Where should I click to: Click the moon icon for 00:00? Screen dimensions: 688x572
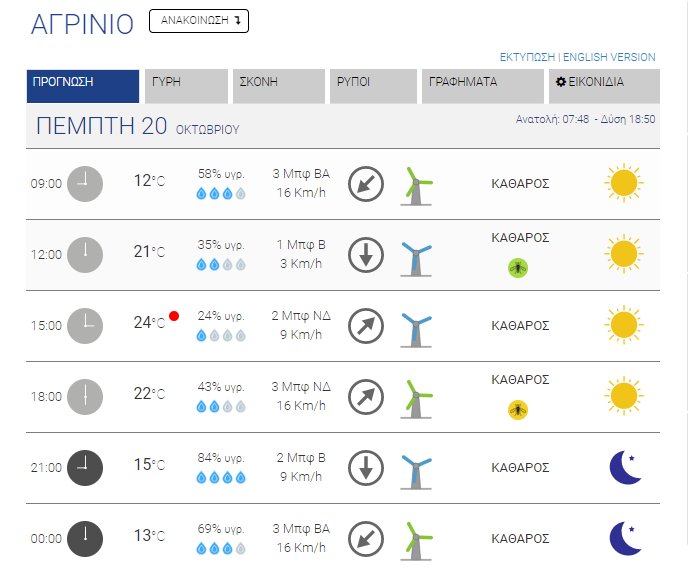(626, 538)
